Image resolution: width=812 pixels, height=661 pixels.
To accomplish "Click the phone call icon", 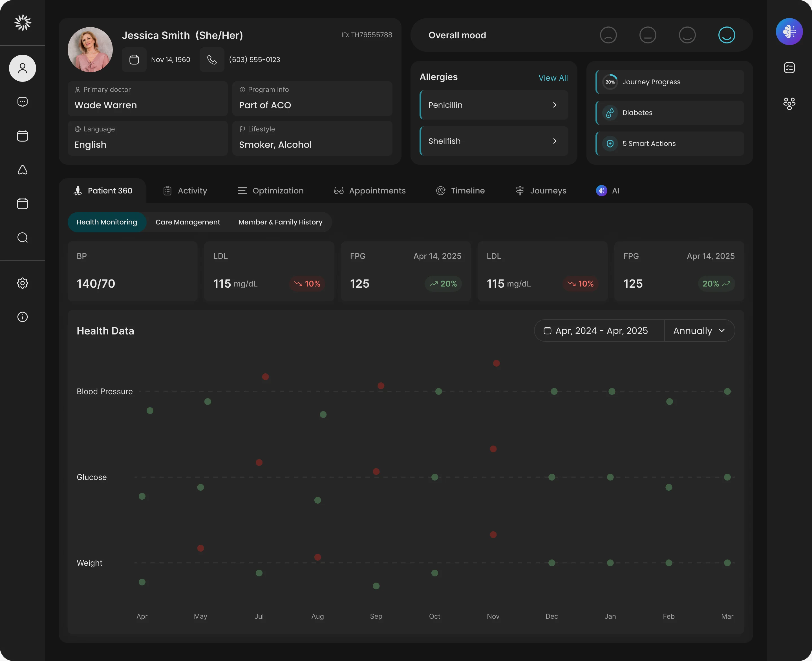I will point(212,60).
